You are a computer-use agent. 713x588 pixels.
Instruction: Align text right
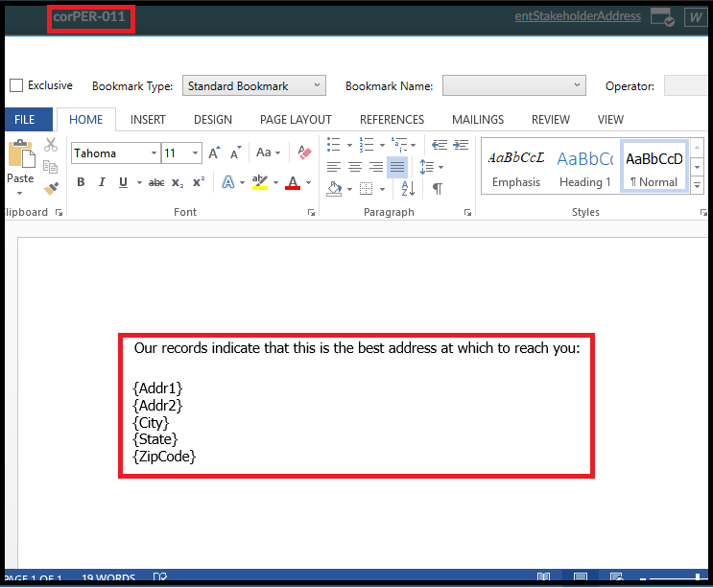pos(376,167)
